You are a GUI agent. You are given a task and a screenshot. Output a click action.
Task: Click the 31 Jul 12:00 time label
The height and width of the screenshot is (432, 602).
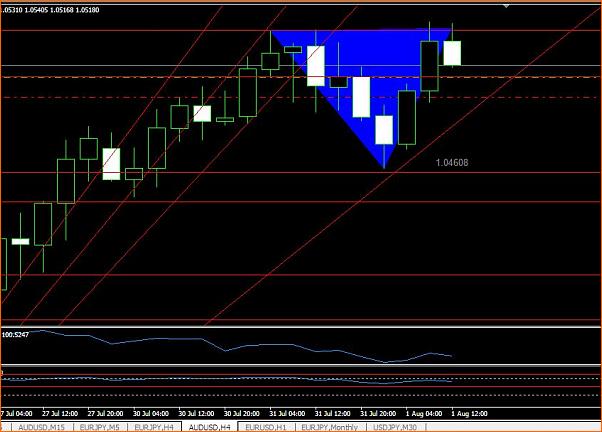click(332, 414)
